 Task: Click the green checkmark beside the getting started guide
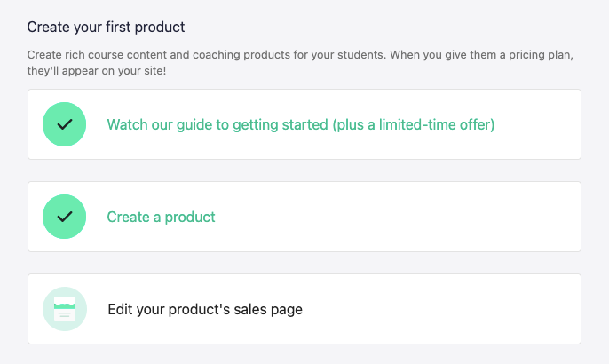coord(64,125)
